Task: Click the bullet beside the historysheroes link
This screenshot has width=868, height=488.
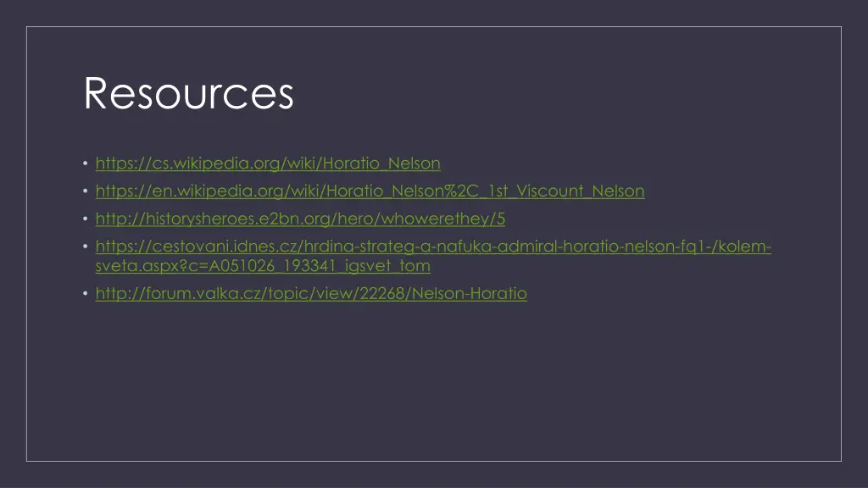Action: tap(86, 219)
